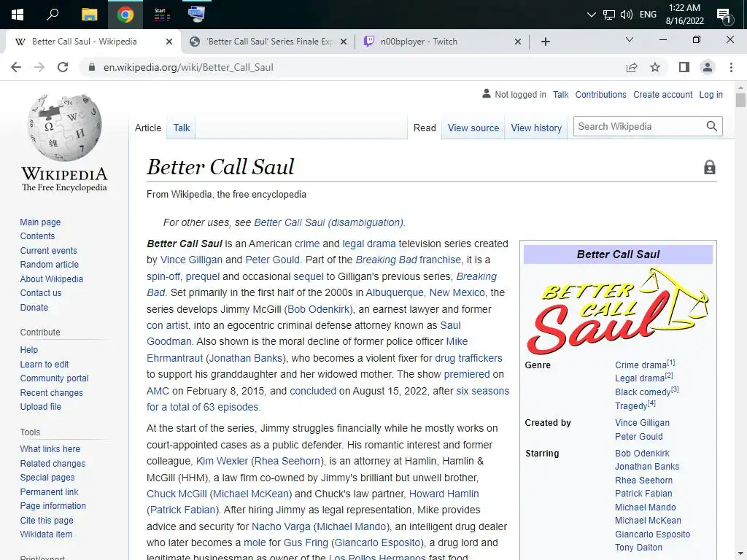Open the Vince Gilligan link in intro
The height and width of the screenshot is (560, 747).
pos(191,260)
